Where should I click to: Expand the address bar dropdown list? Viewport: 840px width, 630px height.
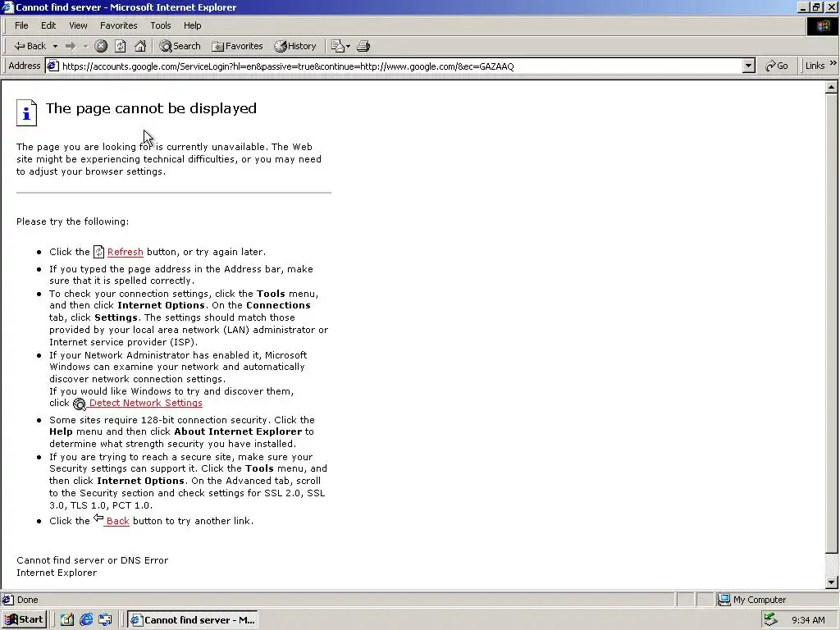click(749, 66)
